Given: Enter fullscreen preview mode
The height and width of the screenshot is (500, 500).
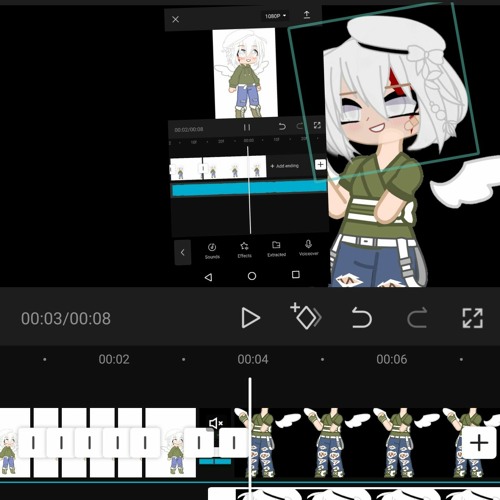Looking at the screenshot, I should (473, 318).
